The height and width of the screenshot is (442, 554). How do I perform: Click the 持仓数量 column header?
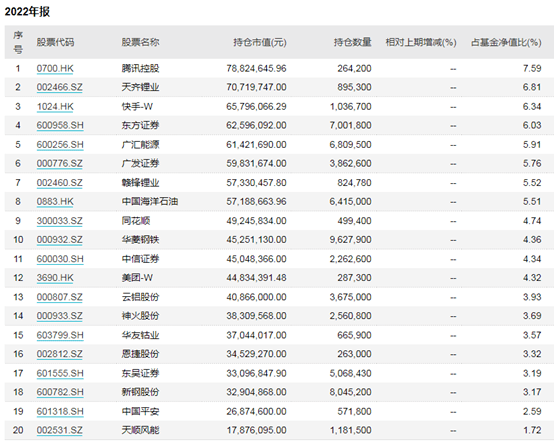[353, 42]
